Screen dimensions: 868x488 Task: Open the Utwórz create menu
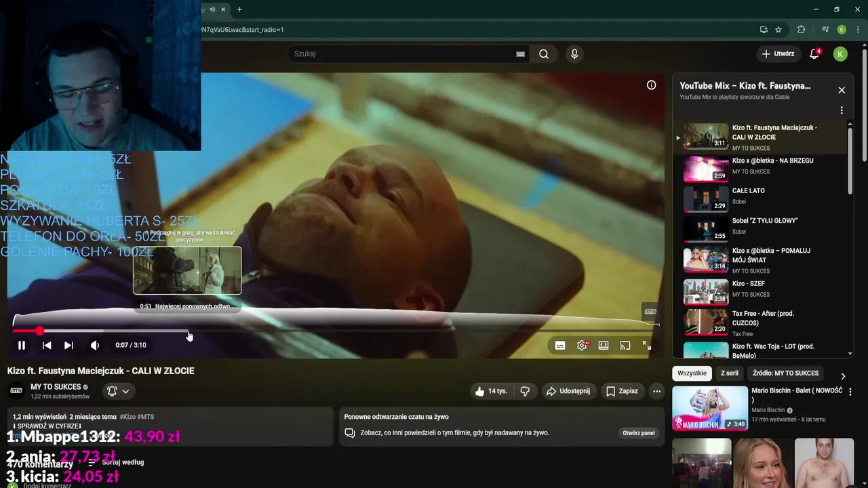(x=778, y=54)
